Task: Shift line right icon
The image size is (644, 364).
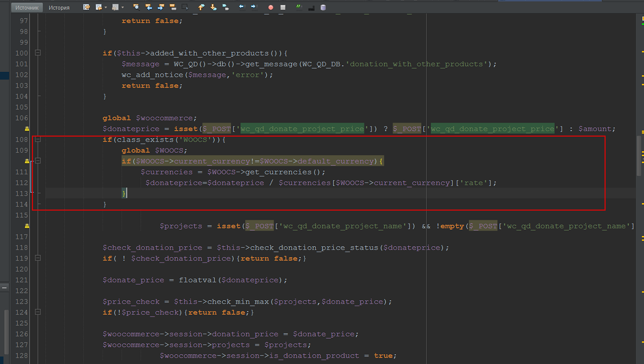Action: (254, 6)
